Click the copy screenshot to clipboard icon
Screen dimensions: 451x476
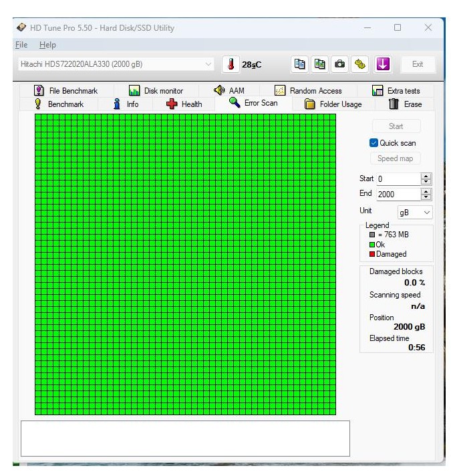click(x=320, y=64)
